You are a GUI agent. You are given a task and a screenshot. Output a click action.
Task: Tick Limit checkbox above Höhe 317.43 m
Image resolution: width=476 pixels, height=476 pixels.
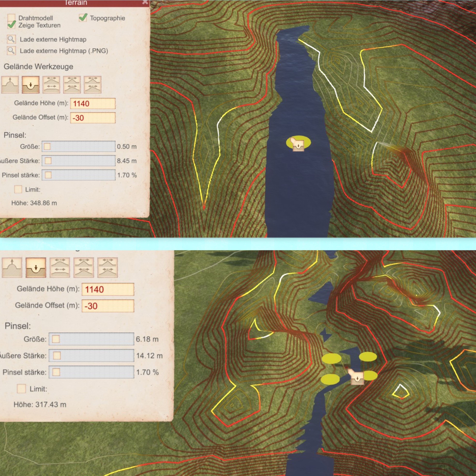coord(21,388)
